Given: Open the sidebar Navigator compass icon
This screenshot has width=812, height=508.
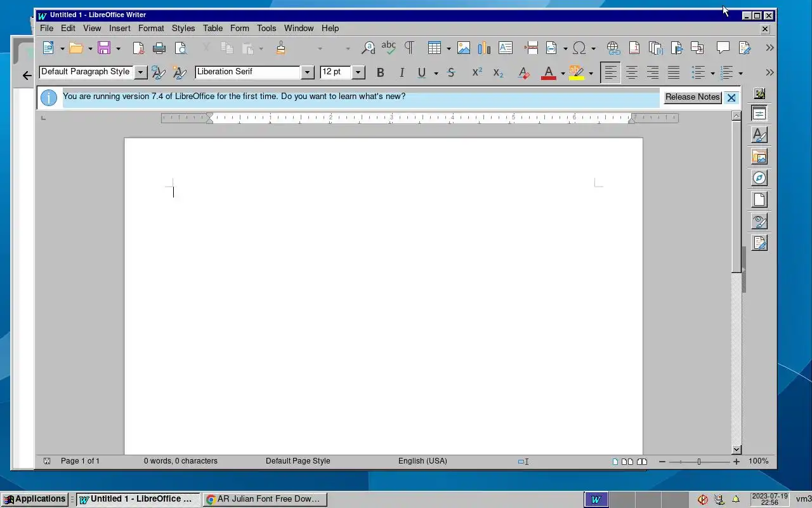Looking at the screenshot, I should [759, 178].
